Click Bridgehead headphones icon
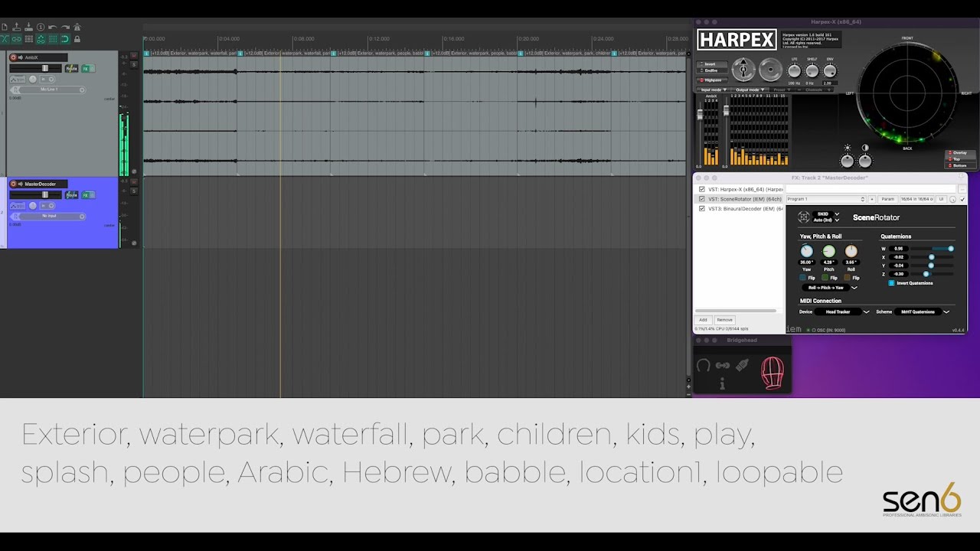Viewport: 980px width, 551px height. click(x=704, y=366)
